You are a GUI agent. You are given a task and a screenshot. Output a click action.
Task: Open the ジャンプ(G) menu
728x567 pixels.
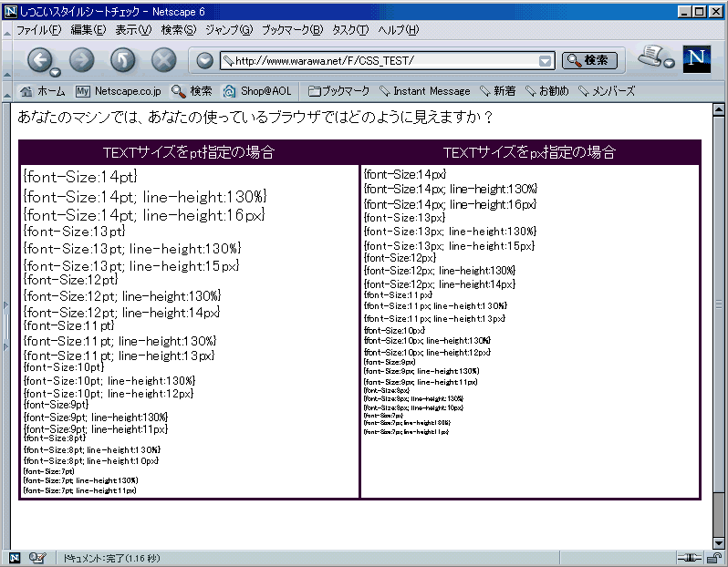(229, 30)
